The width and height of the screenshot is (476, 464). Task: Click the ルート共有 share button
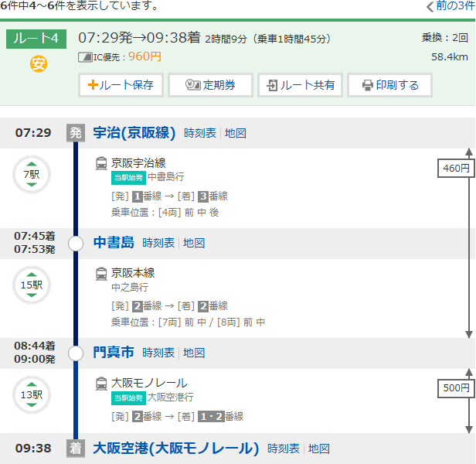300,85
